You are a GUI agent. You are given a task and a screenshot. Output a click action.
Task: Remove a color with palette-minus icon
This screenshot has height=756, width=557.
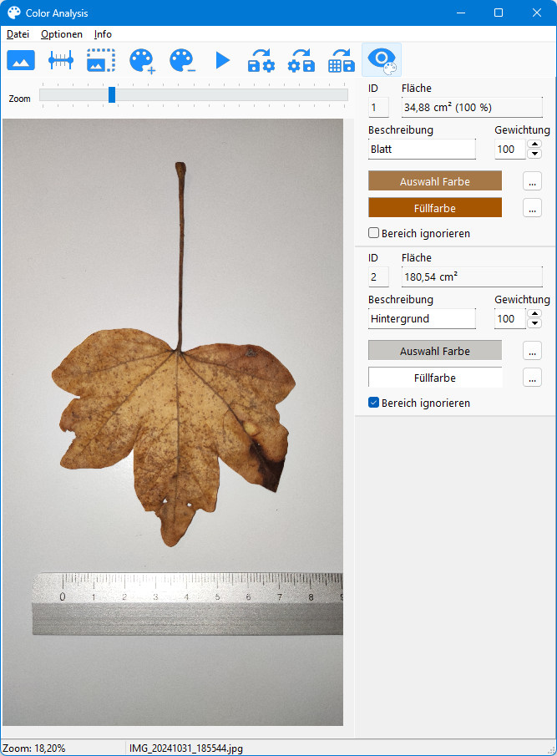point(182,60)
